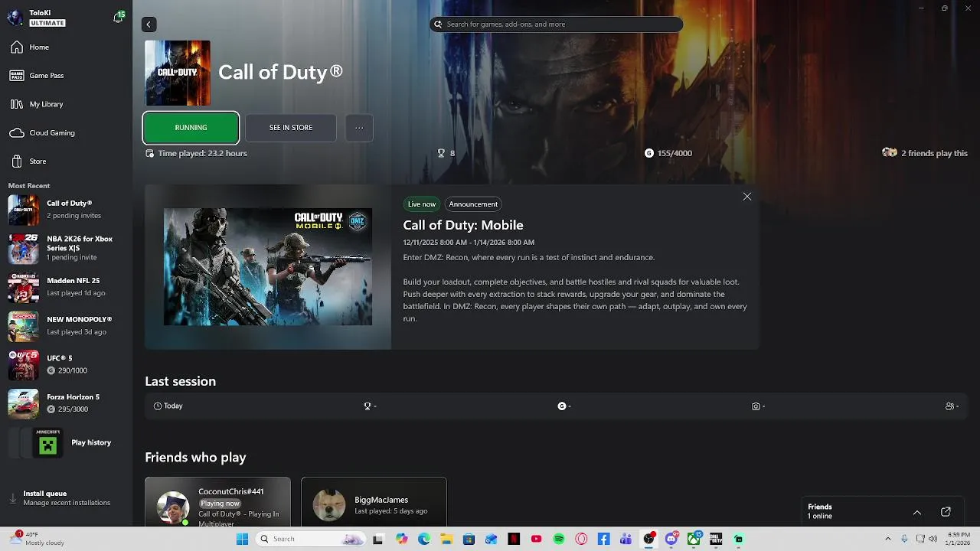This screenshot has width=980, height=551.
Task: Open the Xbox app taskbar icon
Action: click(x=694, y=539)
